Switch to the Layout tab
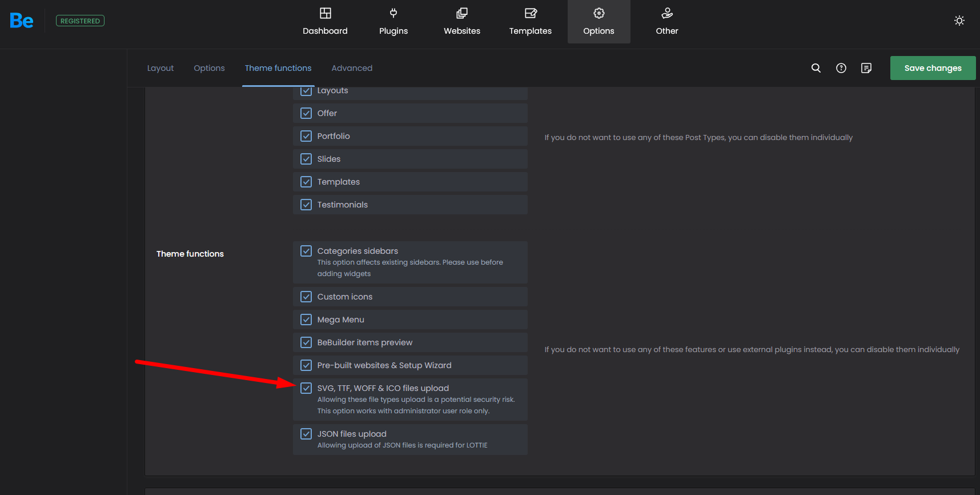Image resolution: width=980 pixels, height=495 pixels. [160, 68]
